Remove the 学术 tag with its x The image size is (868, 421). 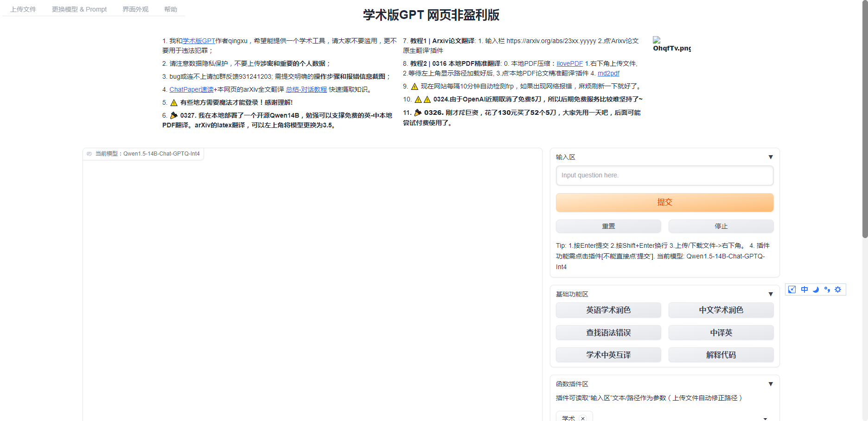coord(583,418)
